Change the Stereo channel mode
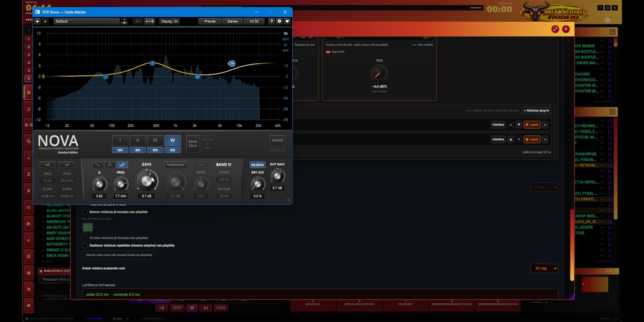This screenshot has height=322, width=644. 233,21
